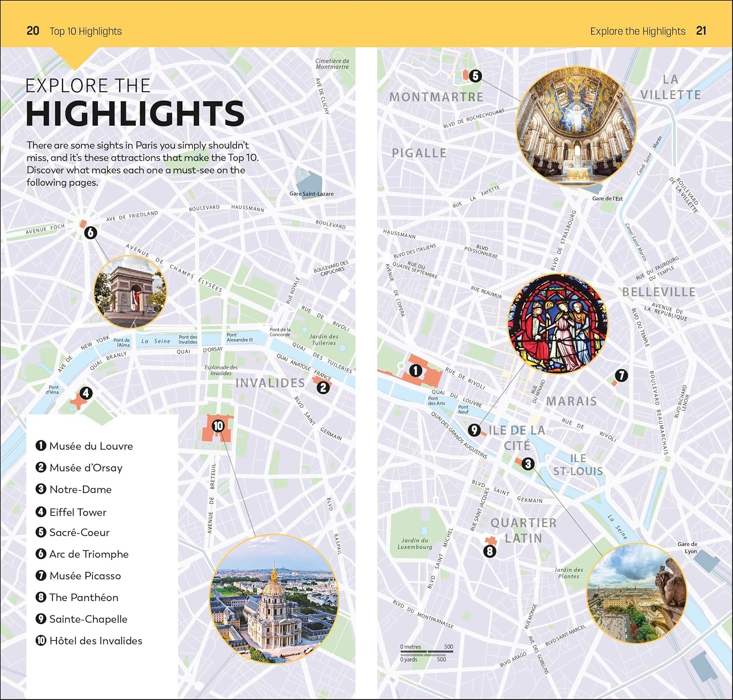View the stained glass window photo
The width and height of the screenshot is (733, 700).
coord(557,323)
